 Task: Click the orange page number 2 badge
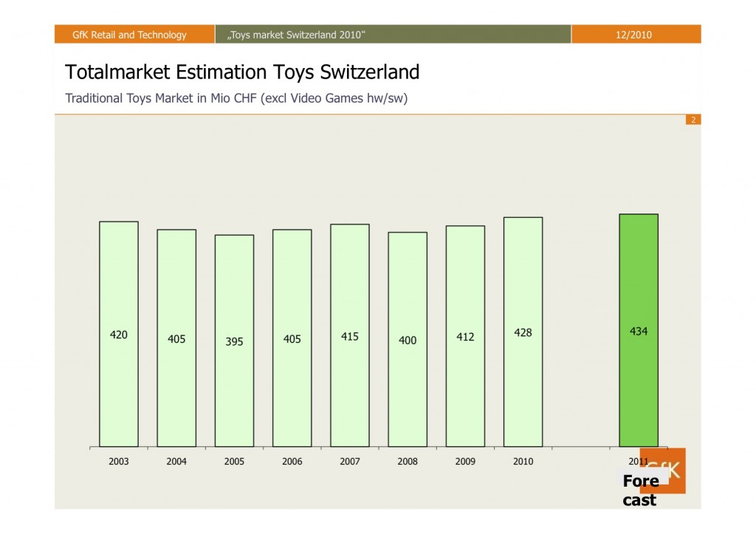[693, 120]
